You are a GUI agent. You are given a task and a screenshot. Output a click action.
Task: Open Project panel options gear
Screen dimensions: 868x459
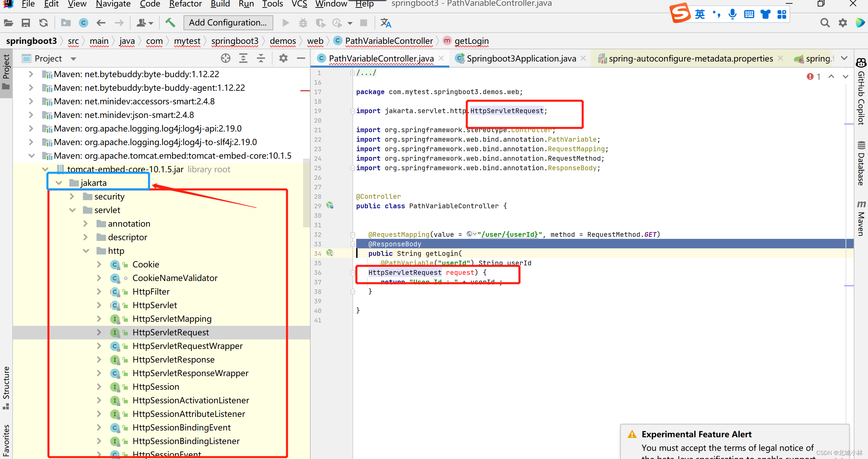pyautogui.click(x=283, y=58)
